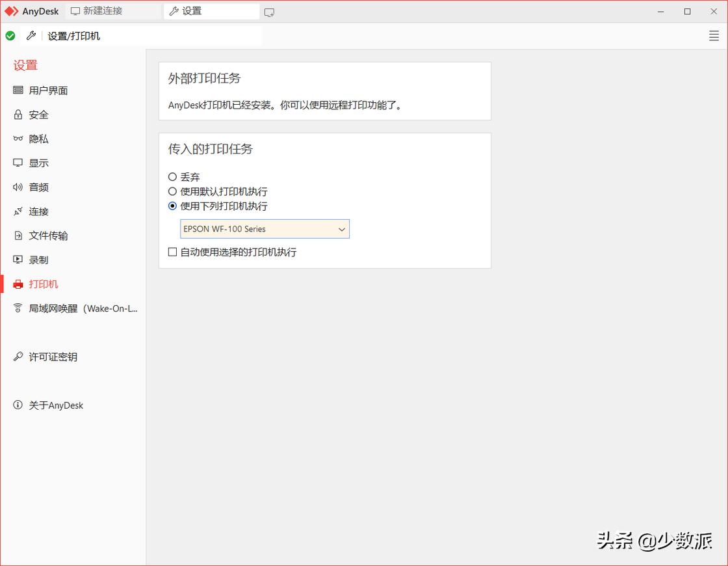
Task: Select the 用户界面 settings icon
Action: (18, 90)
